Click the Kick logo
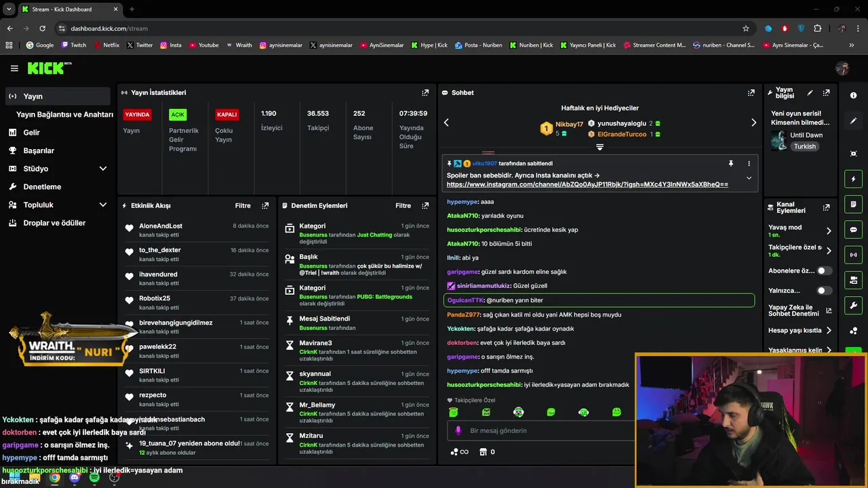This screenshot has height=488, width=868. [x=49, y=68]
